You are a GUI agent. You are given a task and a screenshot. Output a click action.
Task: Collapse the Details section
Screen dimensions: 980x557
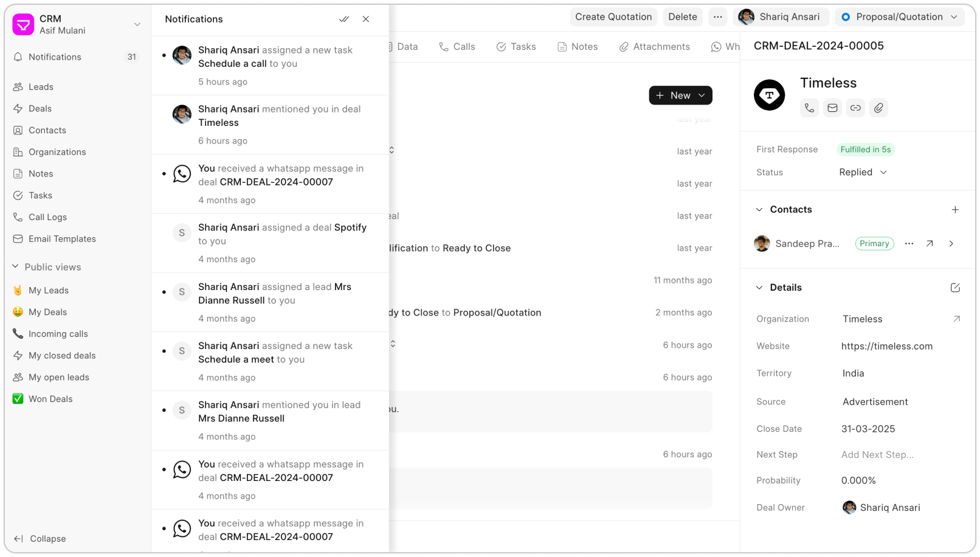pos(759,288)
